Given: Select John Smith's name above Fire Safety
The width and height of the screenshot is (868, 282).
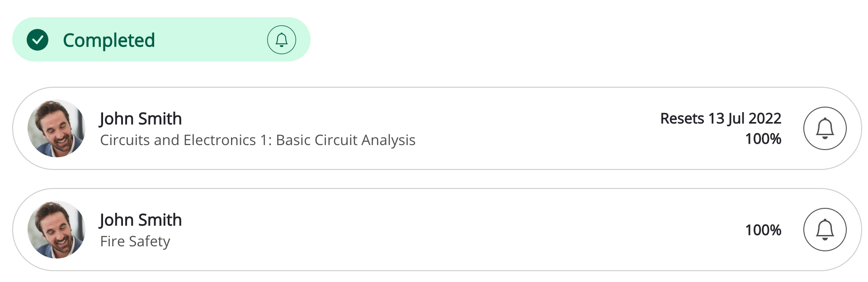Looking at the screenshot, I should (x=141, y=220).
